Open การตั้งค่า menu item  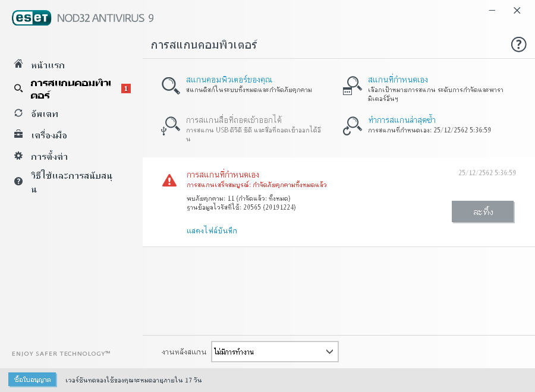49,156
